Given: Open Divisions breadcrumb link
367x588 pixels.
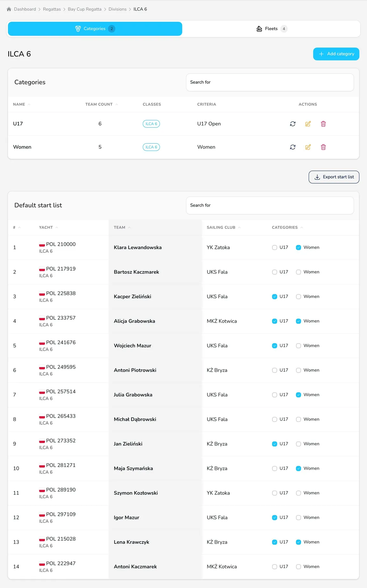Looking at the screenshot, I should click(x=118, y=9).
